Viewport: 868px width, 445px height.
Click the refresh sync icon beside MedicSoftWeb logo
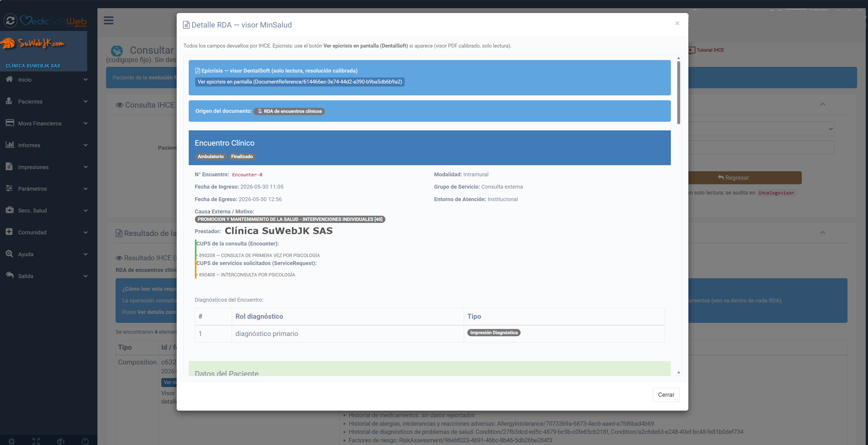(10, 20)
